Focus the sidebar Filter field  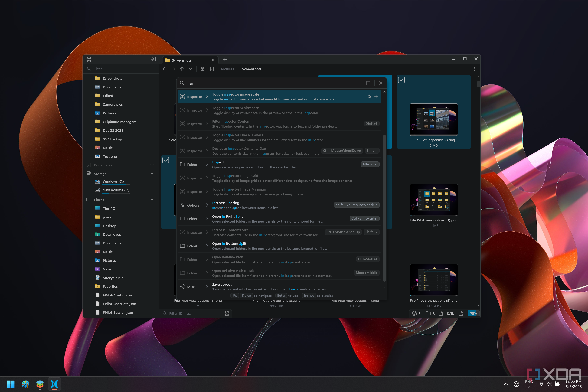[121, 69]
